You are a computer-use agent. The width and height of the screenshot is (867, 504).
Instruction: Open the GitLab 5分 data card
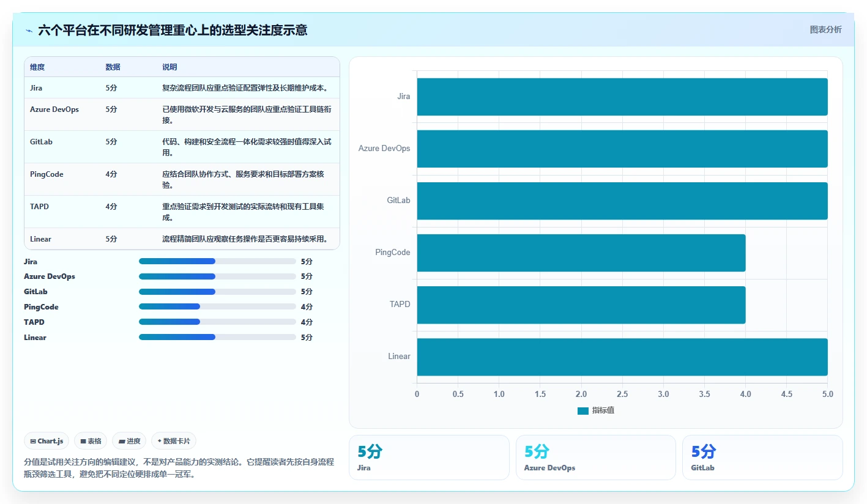click(762, 458)
